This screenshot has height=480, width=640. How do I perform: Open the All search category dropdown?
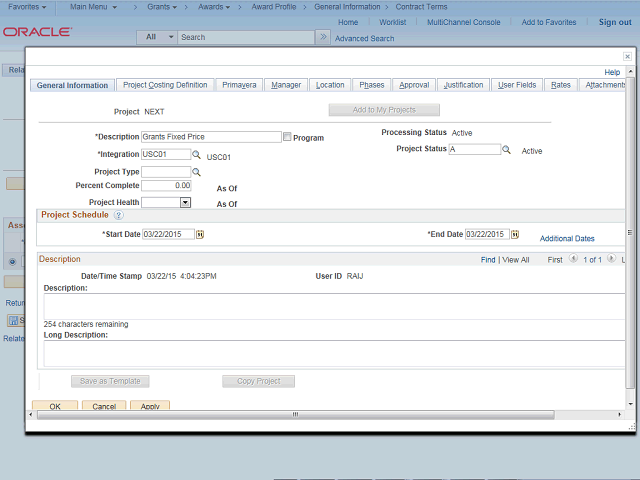(x=157, y=37)
